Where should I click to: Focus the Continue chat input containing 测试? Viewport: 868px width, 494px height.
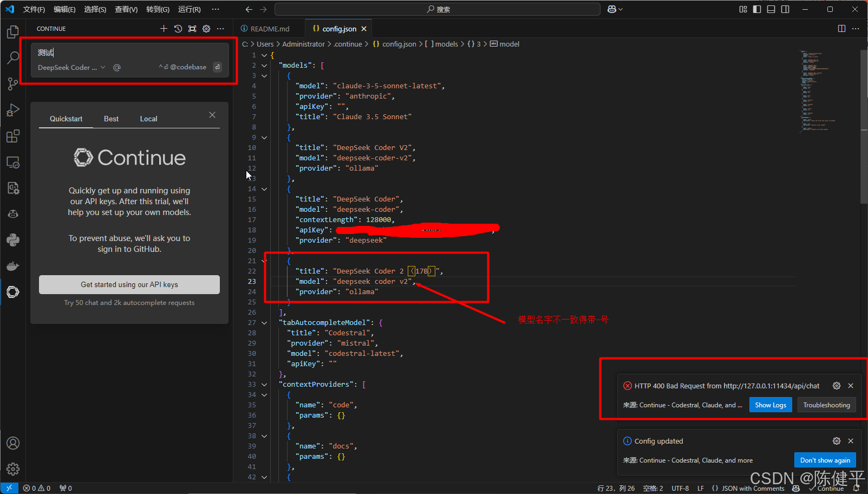pyautogui.click(x=129, y=53)
